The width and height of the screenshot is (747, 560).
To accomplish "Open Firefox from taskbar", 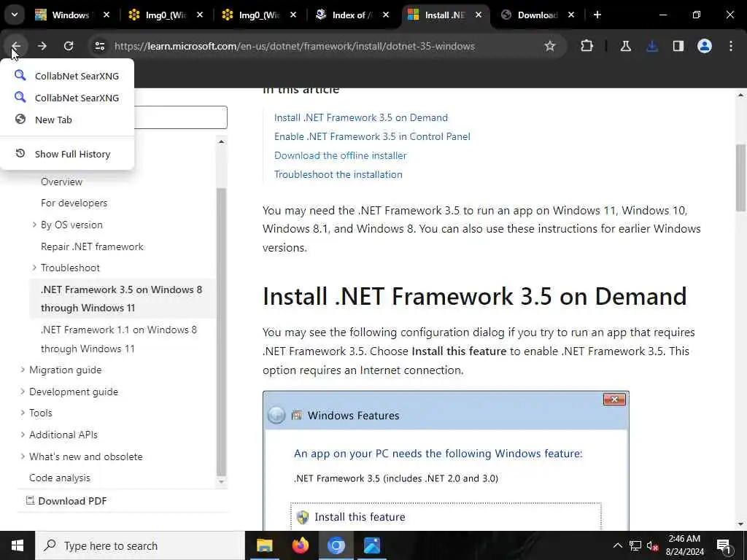I will pos(300,545).
